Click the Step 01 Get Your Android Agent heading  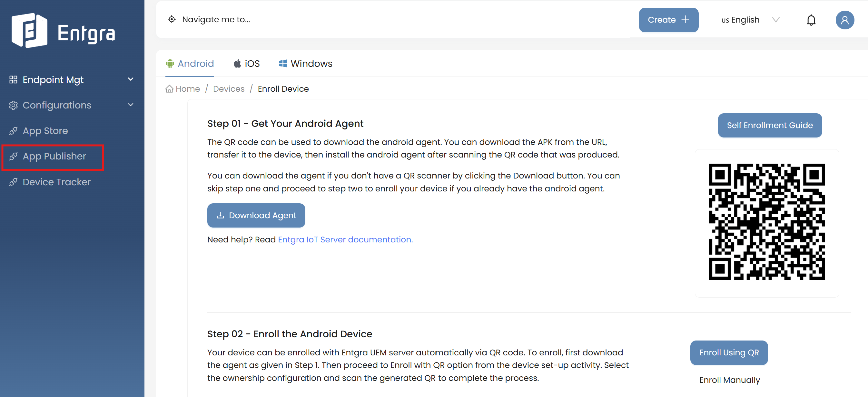tap(285, 123)
